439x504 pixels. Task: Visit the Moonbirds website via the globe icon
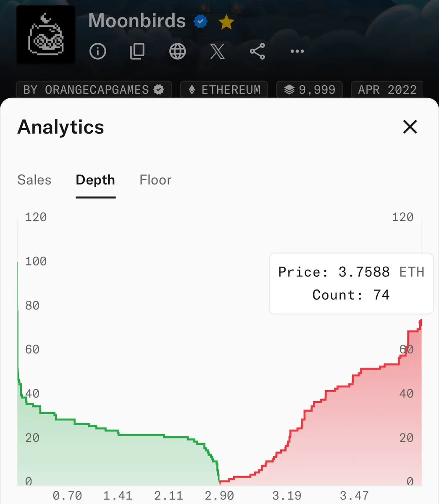point(177,51)
